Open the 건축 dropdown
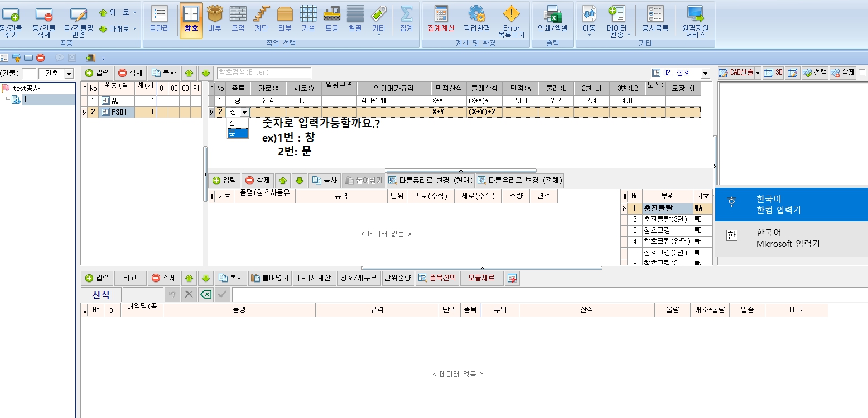 pyautogui.click(x=69, y=74)
